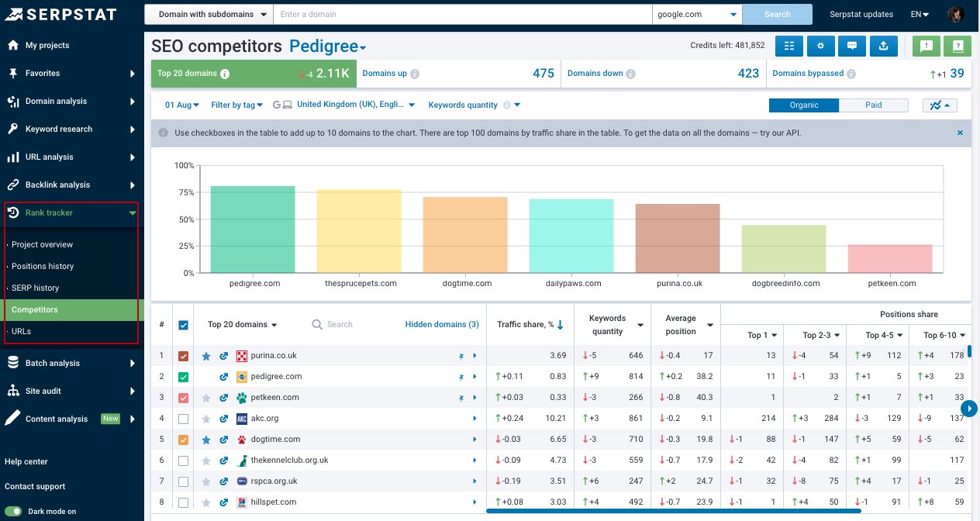Click Serpstat updates link
Image resolution: width=980 pixels, height=521 pixels.
[861, 14]
